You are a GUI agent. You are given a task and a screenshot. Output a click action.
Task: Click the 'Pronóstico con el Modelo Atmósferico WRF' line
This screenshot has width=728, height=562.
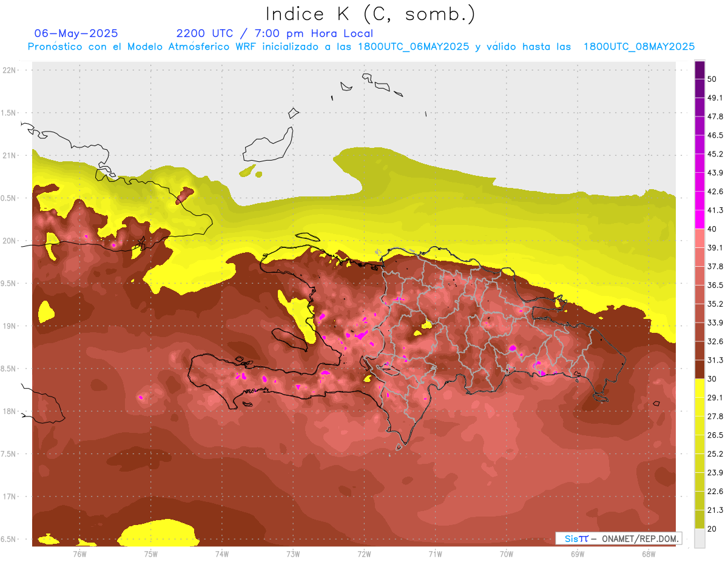pos(361,47)
